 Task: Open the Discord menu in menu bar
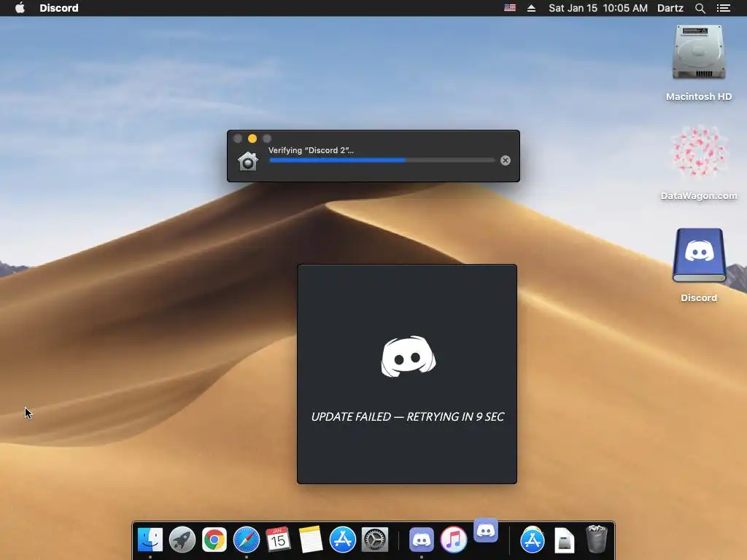pos(58,8)
